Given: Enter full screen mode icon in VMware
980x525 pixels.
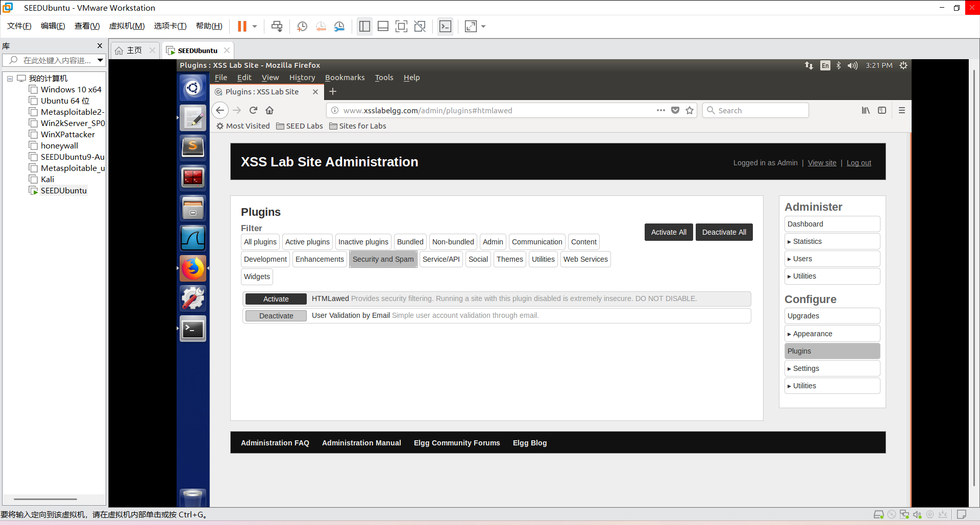Looking at the screenshot, I should [x=401, y=26].
